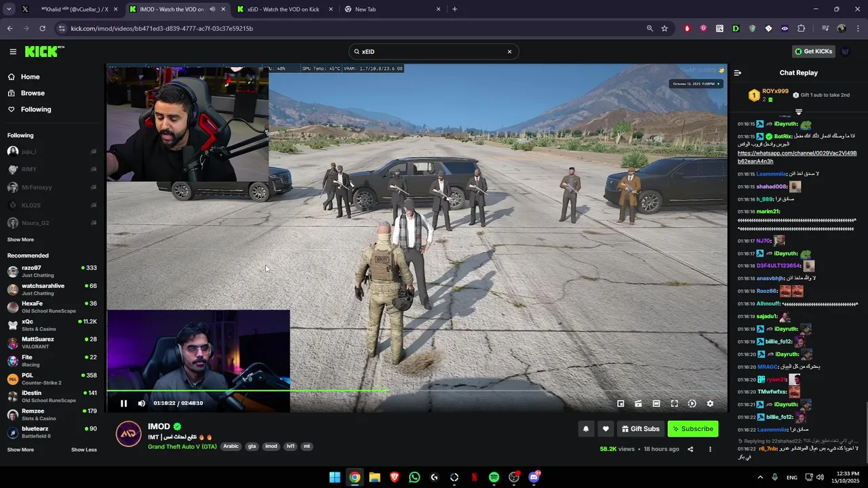
Task: Click the green Subscribe button
Action: pos(692,428)
